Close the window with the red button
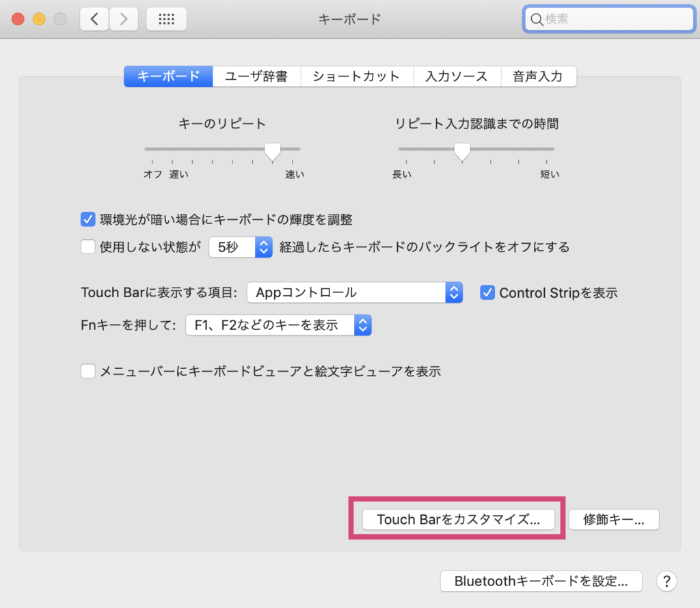Screen dimensions: 700x608 [x=18, y=19]
